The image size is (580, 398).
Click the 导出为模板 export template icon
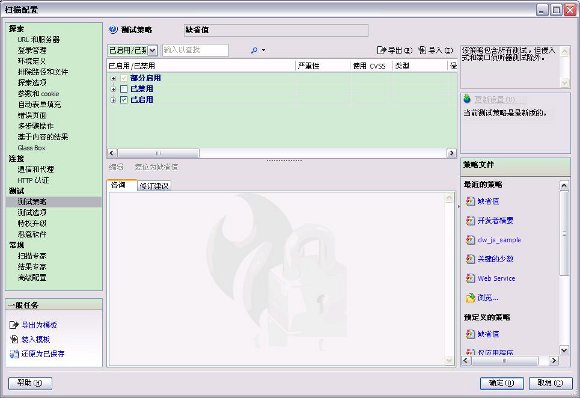pos(14,325)
